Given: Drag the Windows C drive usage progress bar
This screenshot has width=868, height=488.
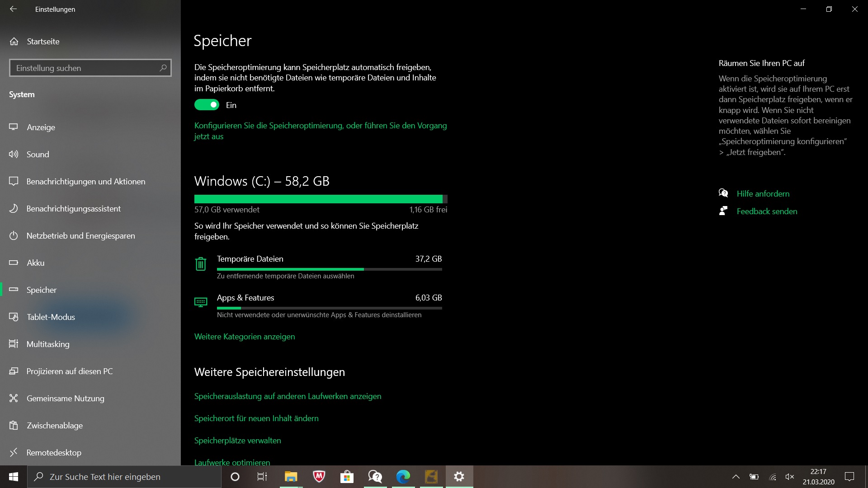Looking at the screenshot, I should [321, 198].
